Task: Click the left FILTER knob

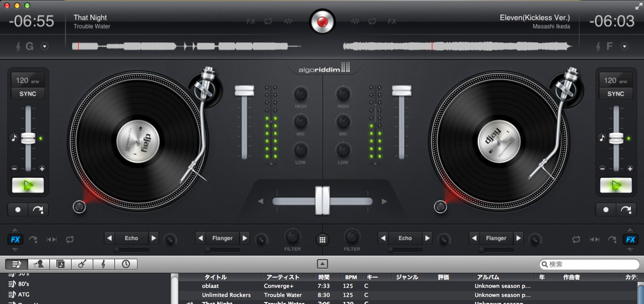Action: 292,236
